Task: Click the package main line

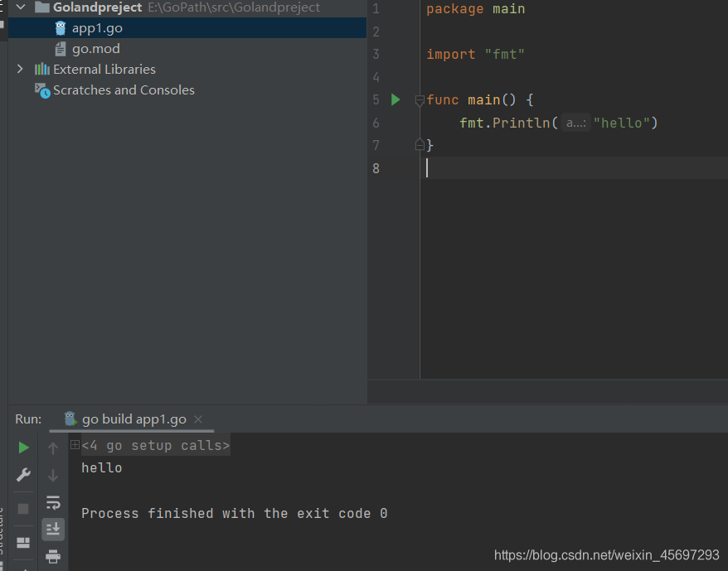Action: [475, 9]
